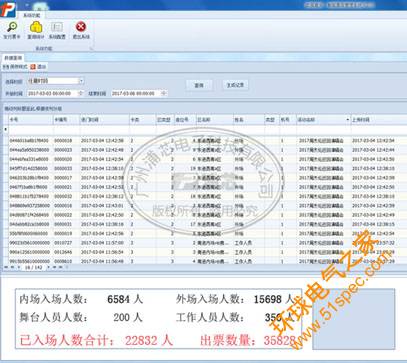Click the spinner beside the end time field
Image resolution: width=407 pixels, height=363 pixels.
pos(163,94)
